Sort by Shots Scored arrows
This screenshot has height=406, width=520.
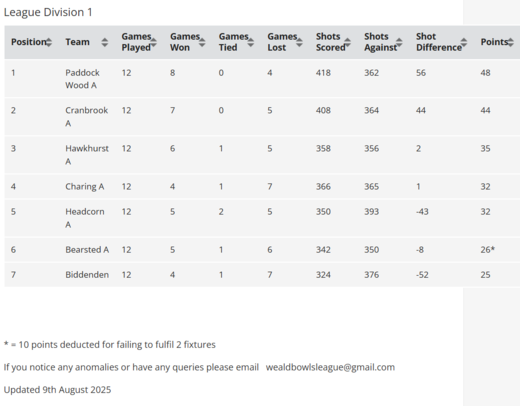pos(347,42)
